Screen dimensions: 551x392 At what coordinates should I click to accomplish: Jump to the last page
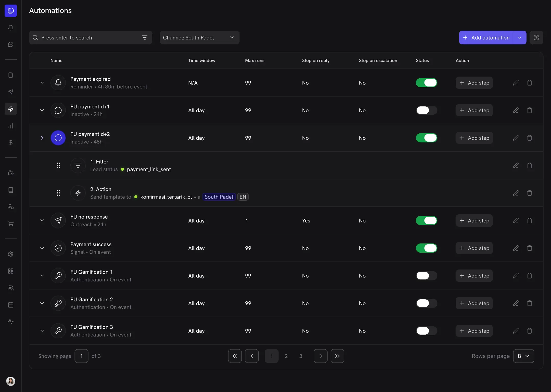pyautogui.click(x=337, y=356)
